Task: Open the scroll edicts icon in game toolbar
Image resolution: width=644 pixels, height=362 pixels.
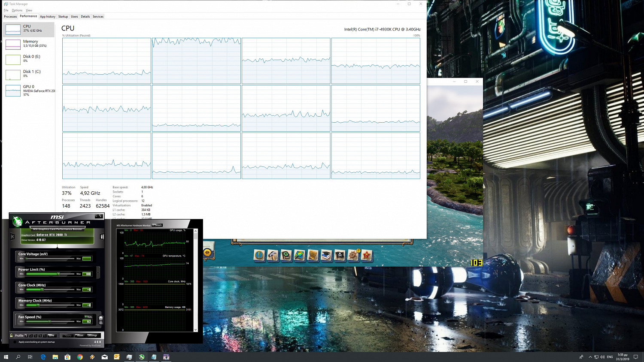Action: pos(313,256)
